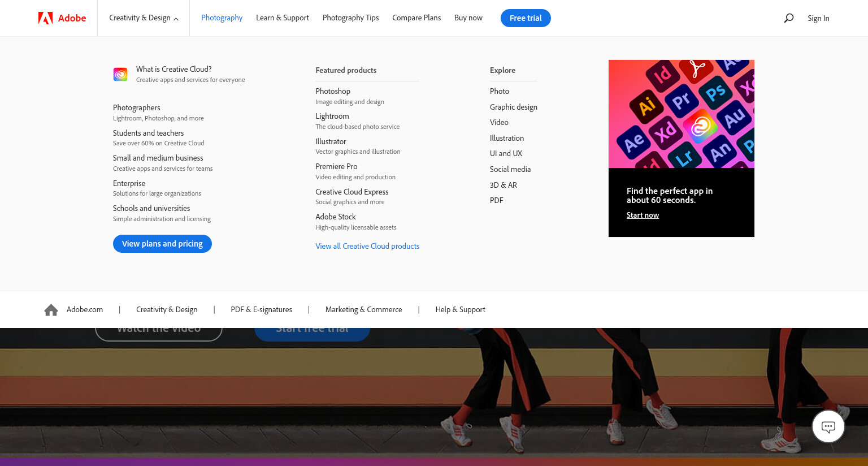868x466 pixels.
Task: Click the Featured products heading
Action: [346, 70]
